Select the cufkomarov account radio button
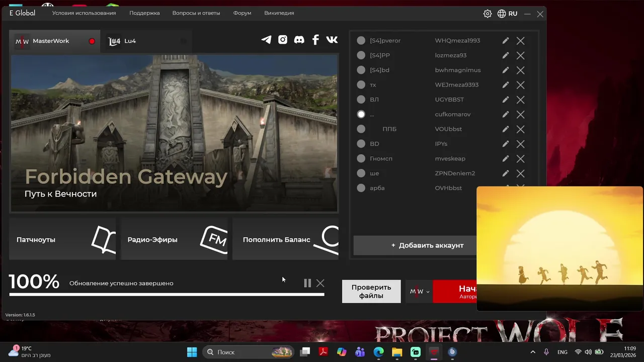Screen dimensions: 644x362 click(361, 114)
